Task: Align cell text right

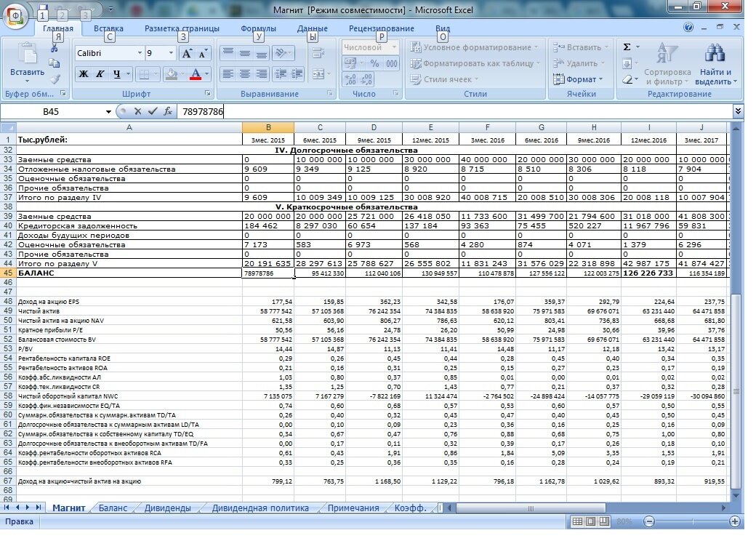Action: pos(261,73)
